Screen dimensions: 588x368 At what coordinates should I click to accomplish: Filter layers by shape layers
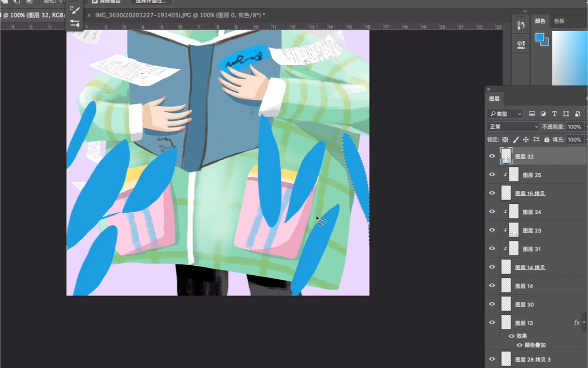click(x=566, y=114)
